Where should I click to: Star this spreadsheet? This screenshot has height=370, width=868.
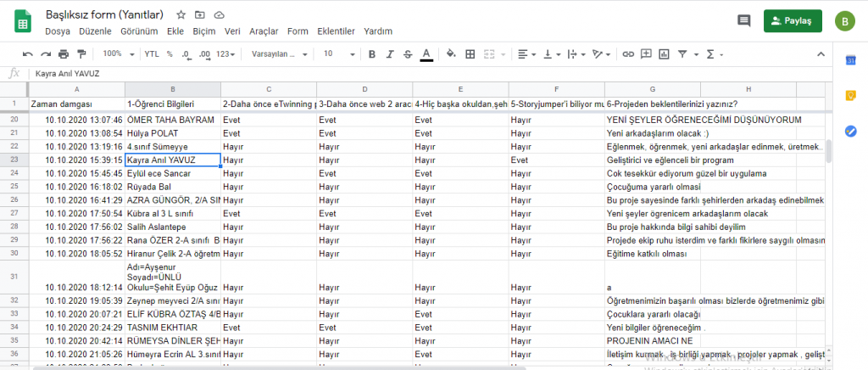pos(181,15)
